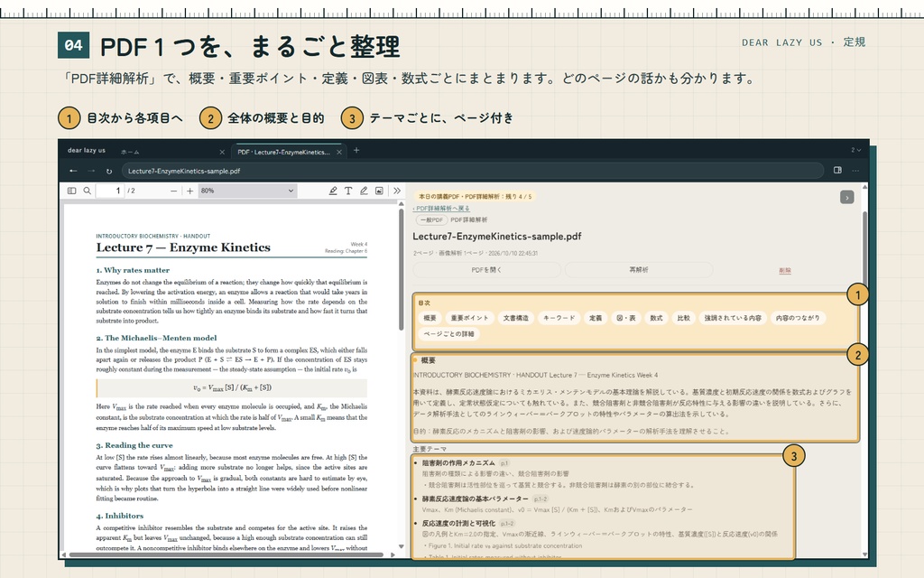Jump to 強調されている内容 chip
This screenshot has width=924, height=578.
click(x=733, y=318)
